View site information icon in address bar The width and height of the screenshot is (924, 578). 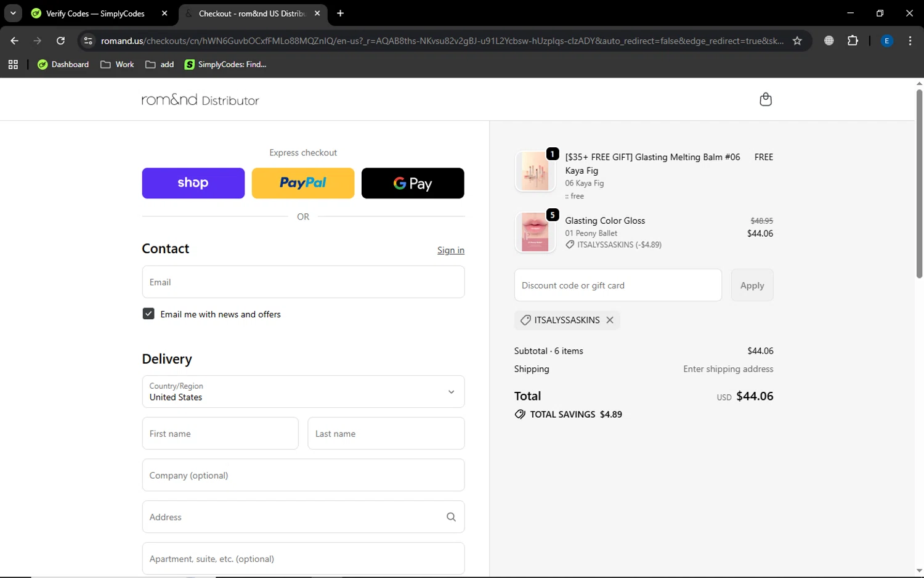pos(88,41)
